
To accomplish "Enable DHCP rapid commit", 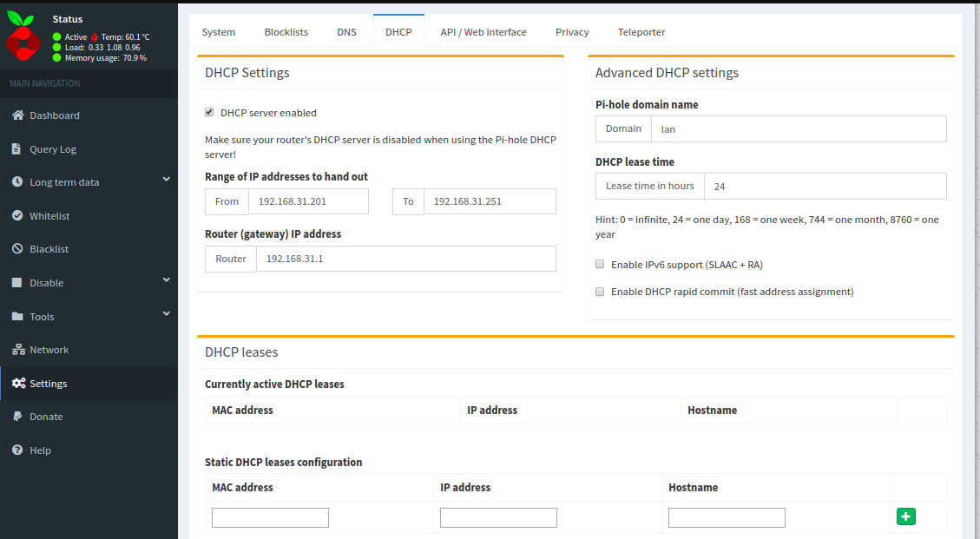I will point(600,291).
